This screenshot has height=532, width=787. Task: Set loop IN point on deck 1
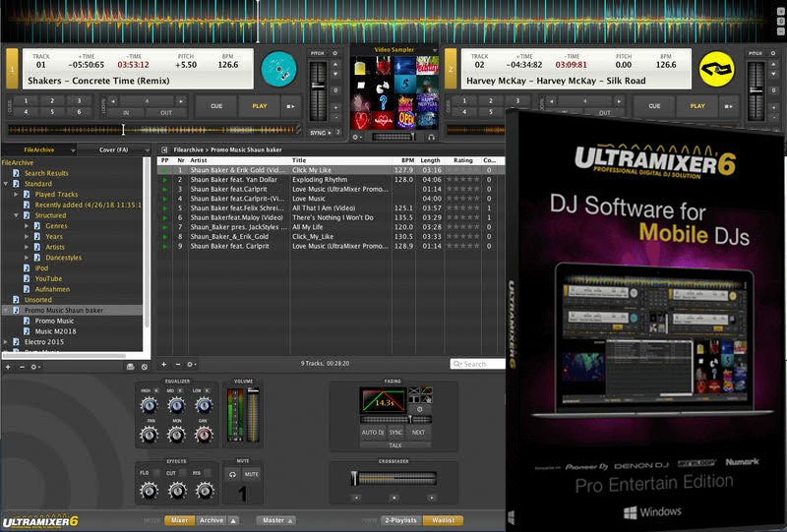click(126, 113)
